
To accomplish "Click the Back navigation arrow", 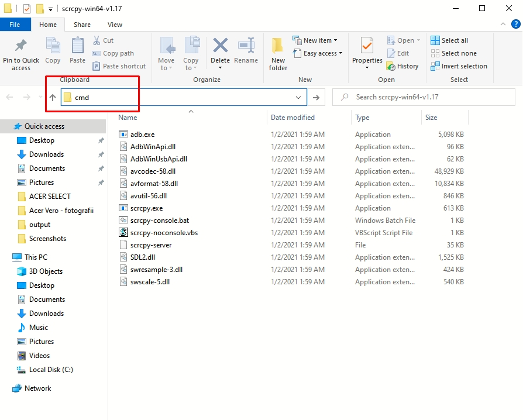I will [x=10, y=98].
